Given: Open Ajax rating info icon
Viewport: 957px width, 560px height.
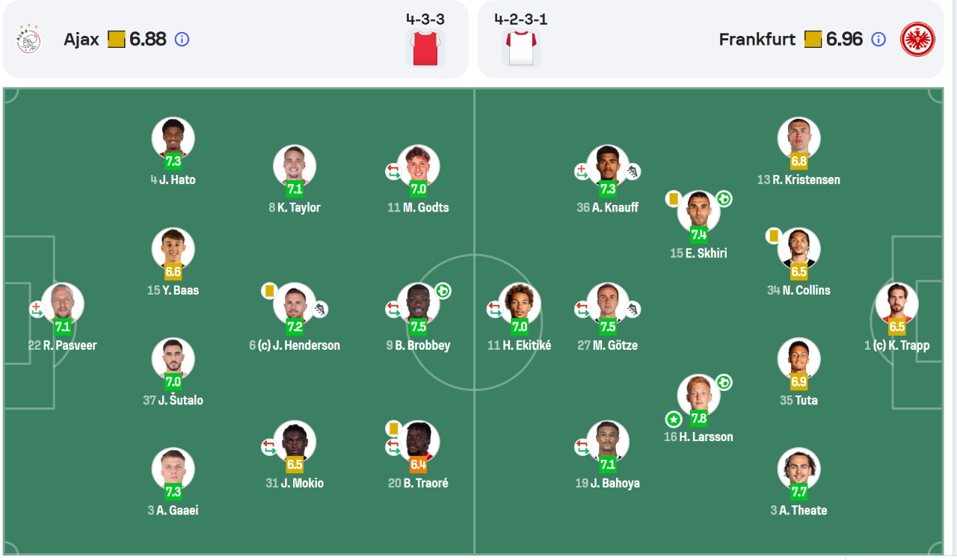Looking at the screenshot, I should 182,40.
